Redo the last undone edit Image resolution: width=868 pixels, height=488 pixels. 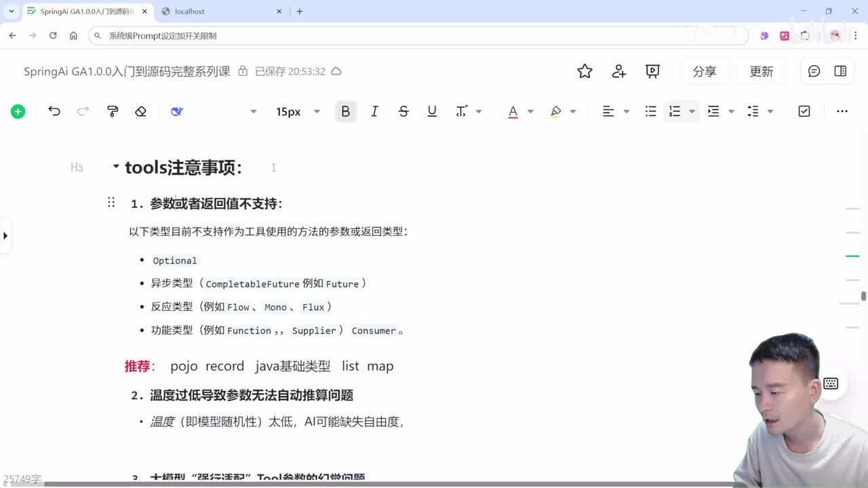tap(83, 111)
